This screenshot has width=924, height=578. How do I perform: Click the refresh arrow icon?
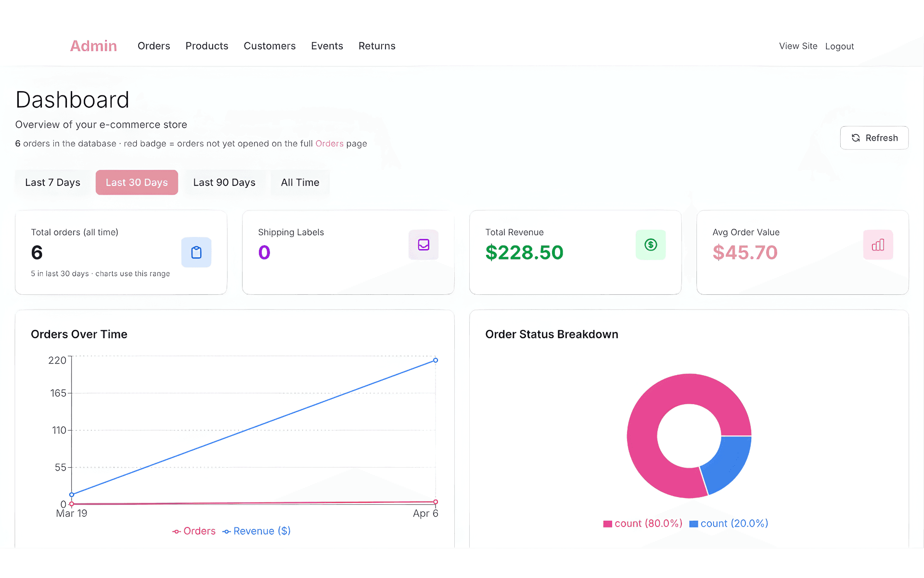pyautogui.click(x=856, y=138)
